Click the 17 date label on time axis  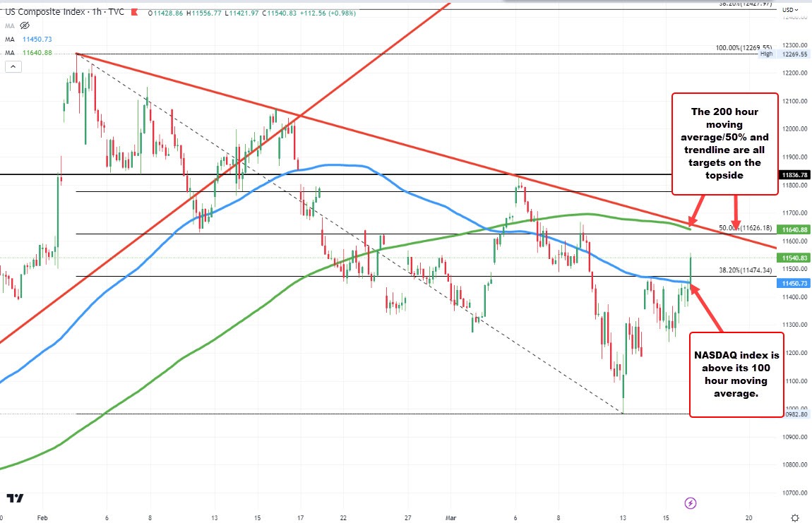pos(300,518)
